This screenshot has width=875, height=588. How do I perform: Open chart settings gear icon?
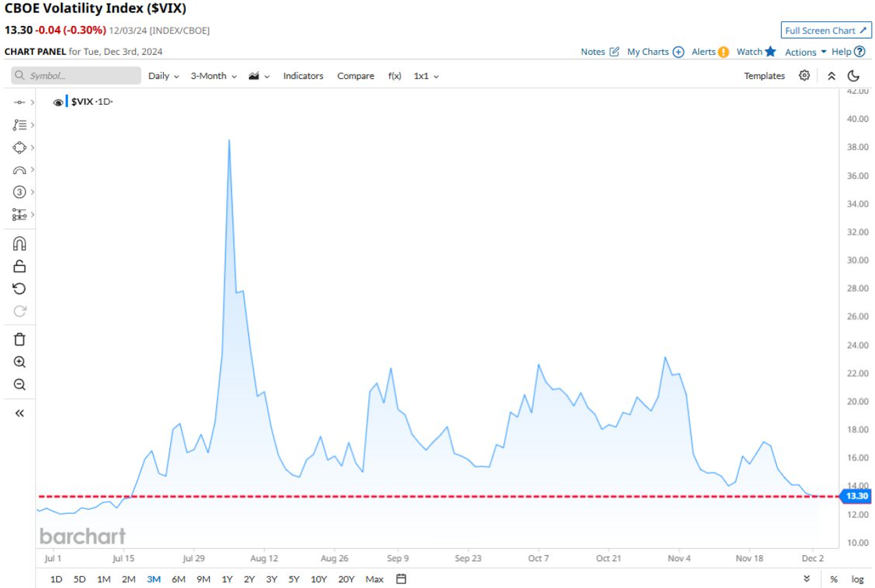point(804,75)
